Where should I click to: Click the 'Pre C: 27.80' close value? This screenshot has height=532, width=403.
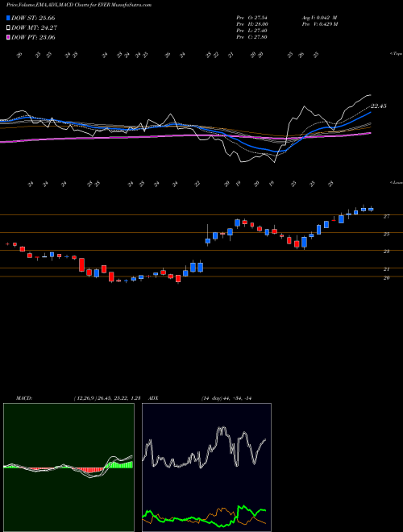tap(251, 37)
